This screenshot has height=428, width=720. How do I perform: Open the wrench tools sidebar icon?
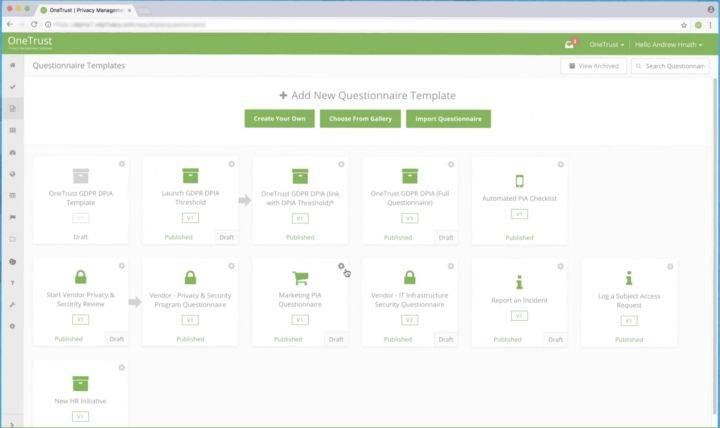(12, 304)
